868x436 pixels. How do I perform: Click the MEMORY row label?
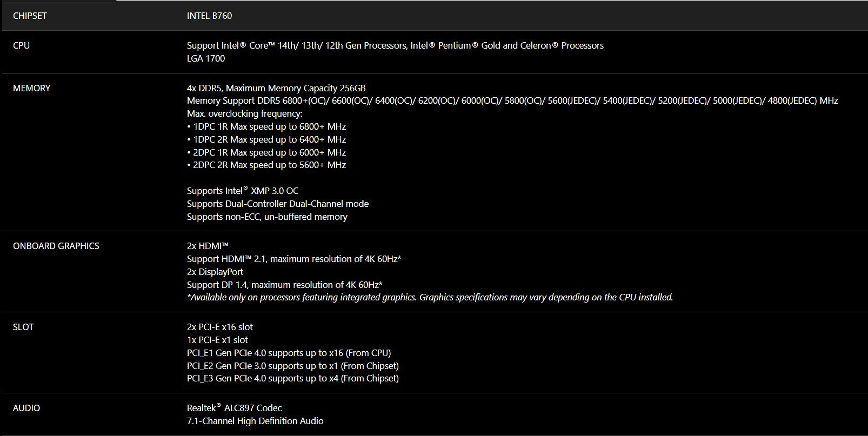click(x=31, y=88)
